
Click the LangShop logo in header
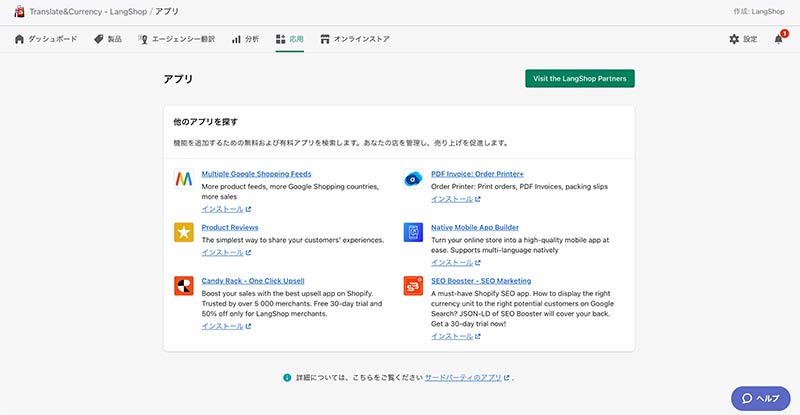click(18, 11)
